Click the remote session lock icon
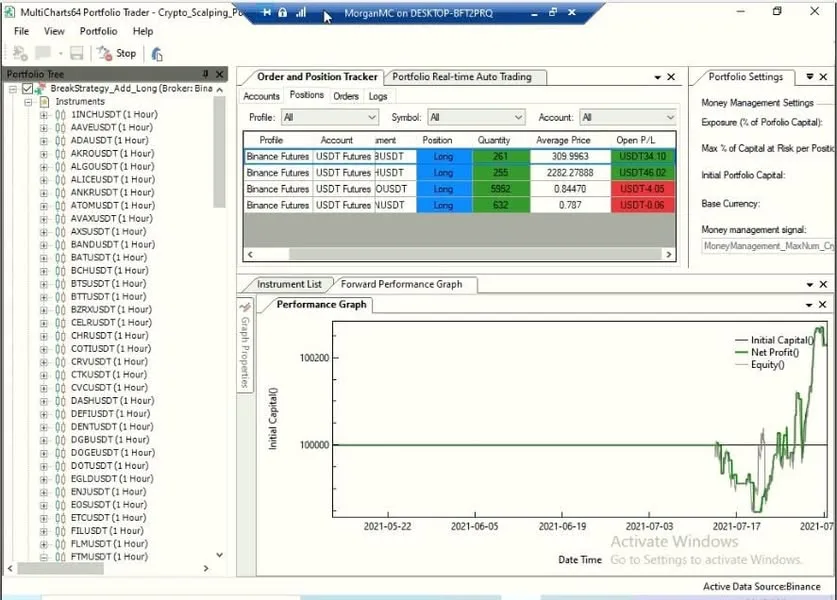Viewport: 837px width, 600px height. pyautogui.click(x=283, y=12)
